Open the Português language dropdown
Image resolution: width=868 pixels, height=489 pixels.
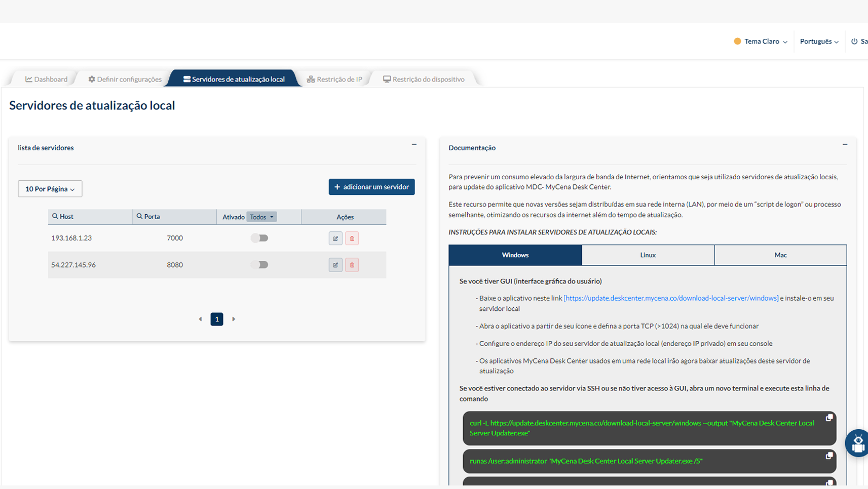[x=819, y=42]
